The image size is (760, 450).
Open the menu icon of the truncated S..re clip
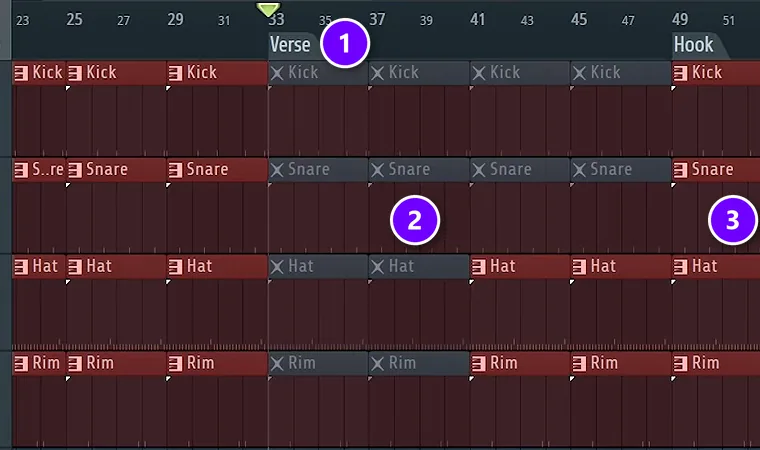(21, 170)
